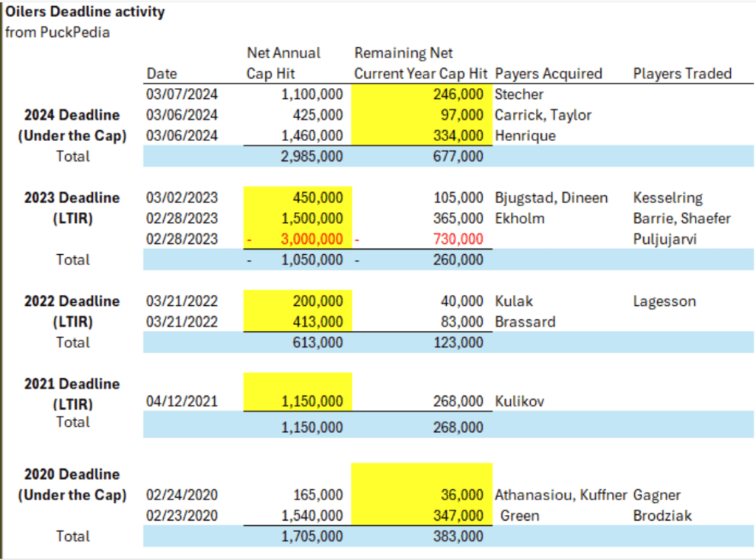This screenshot has height=560, width=756.
Task: Click the yellow 246,000 cell for Stecher
Action: coord(458,94)
